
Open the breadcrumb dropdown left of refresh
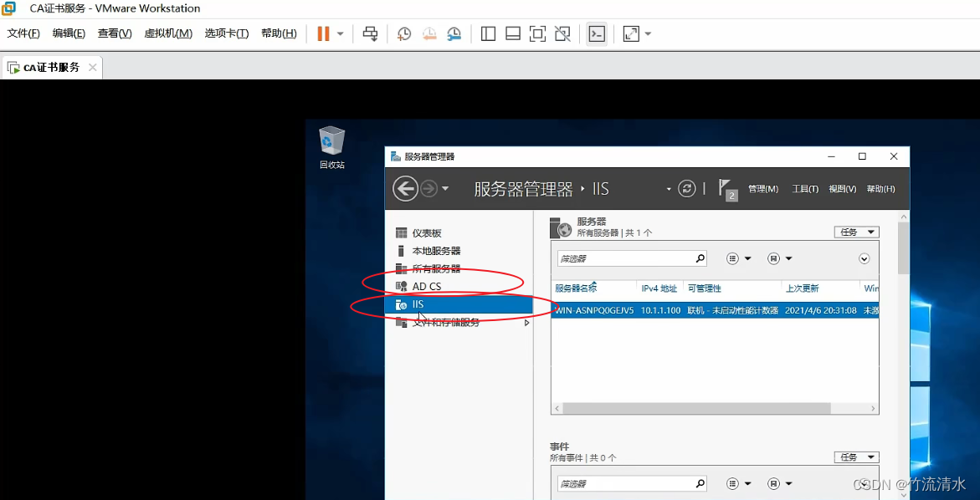coord(668,188)
